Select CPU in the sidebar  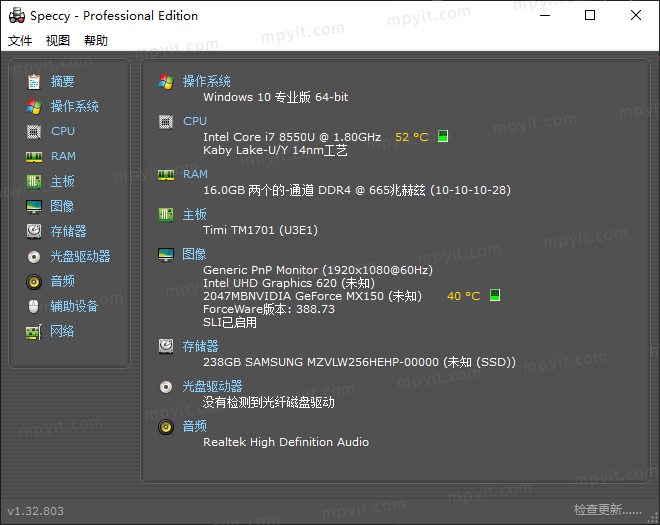63,131
